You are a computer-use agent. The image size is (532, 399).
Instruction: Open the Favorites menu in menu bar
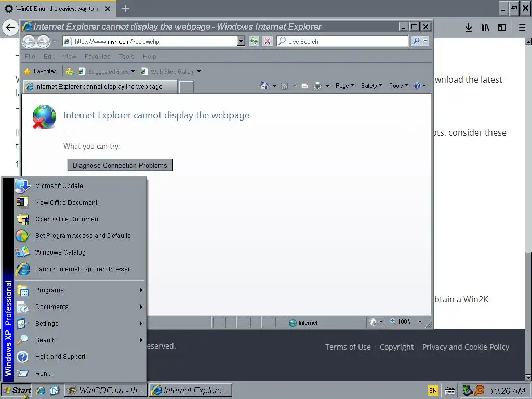point(97,56)
